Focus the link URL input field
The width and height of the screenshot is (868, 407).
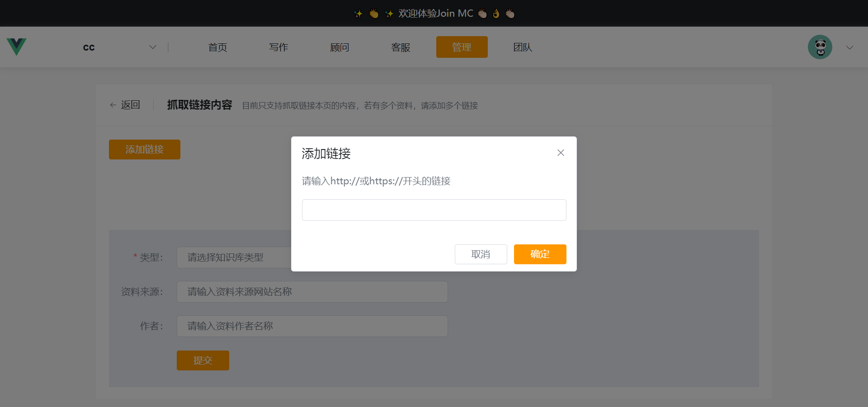(x=434, y=210)
